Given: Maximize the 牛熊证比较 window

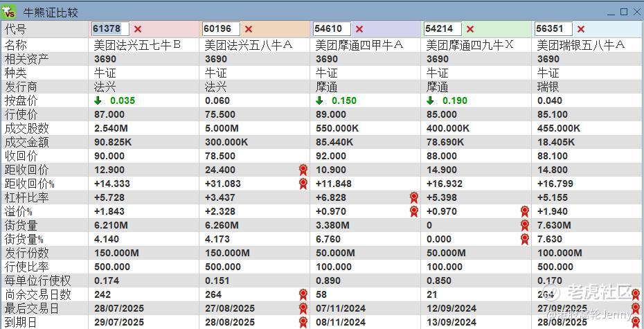Looking at the screenshot, I should coord(624,12).
